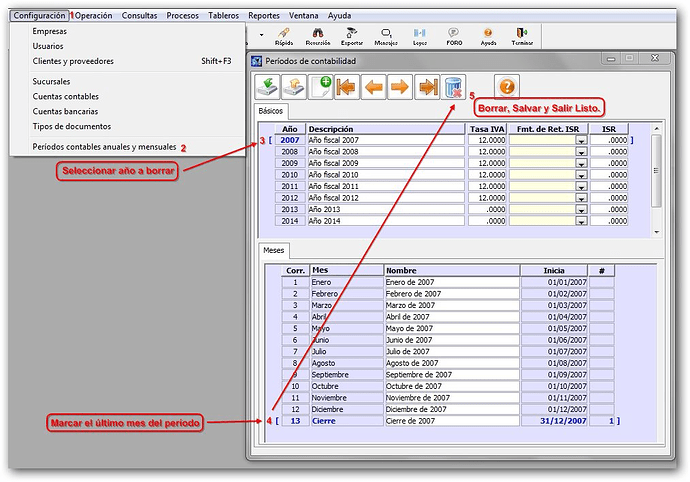Image resolution: width=690 pixels, height=482 pixels.
Task: Open the Operación menu
Action: pos(93,16)
